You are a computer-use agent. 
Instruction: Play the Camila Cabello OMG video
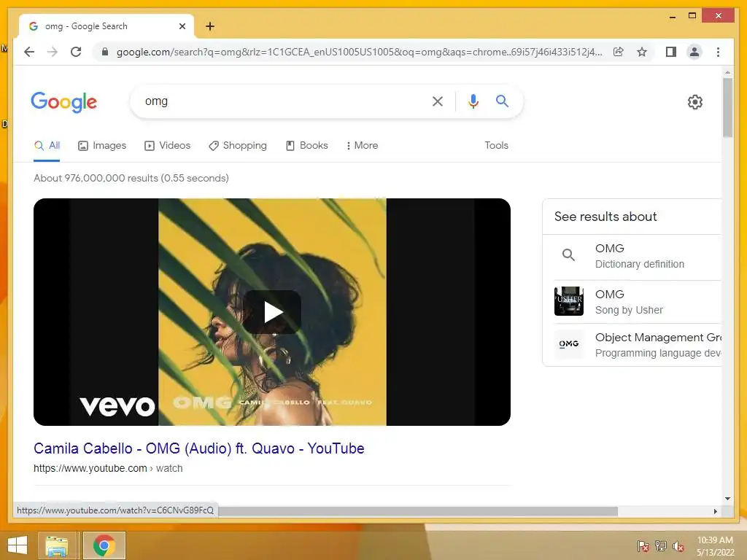click(273, 312)
